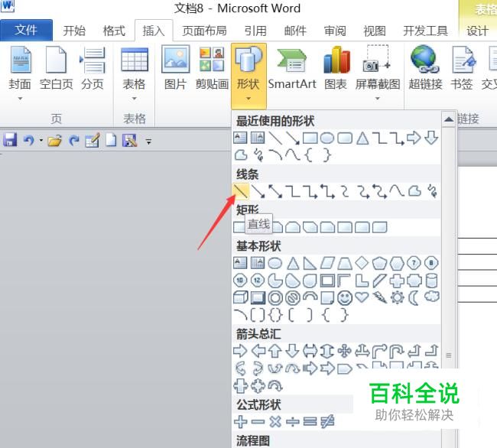
Task: Open 屏幕截图 screenshot tool
Action: 377,73
